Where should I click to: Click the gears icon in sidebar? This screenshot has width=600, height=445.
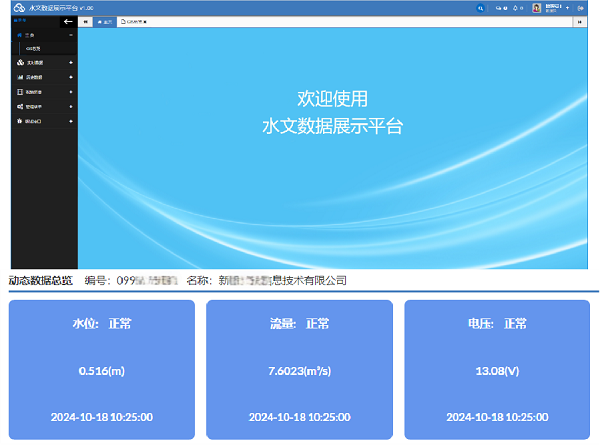[20, 106]
